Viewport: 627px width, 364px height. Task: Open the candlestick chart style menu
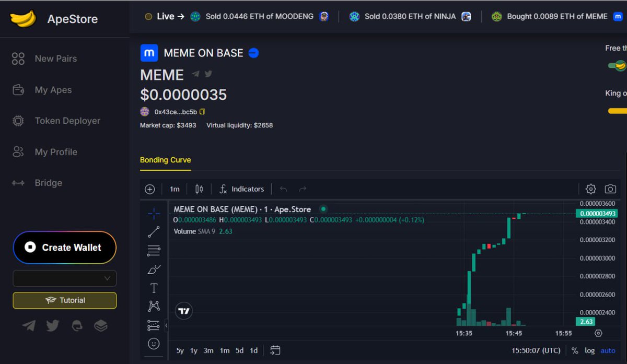199,189
